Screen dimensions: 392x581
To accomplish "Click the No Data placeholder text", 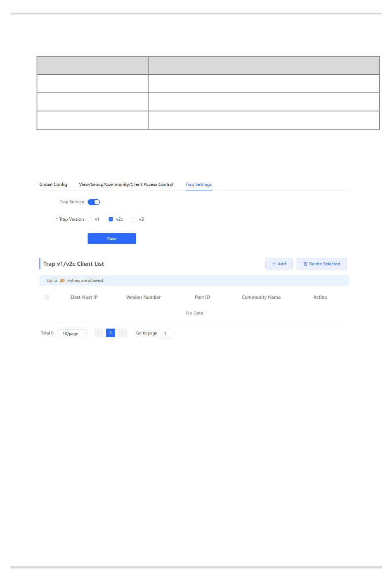I will point(194,313).
